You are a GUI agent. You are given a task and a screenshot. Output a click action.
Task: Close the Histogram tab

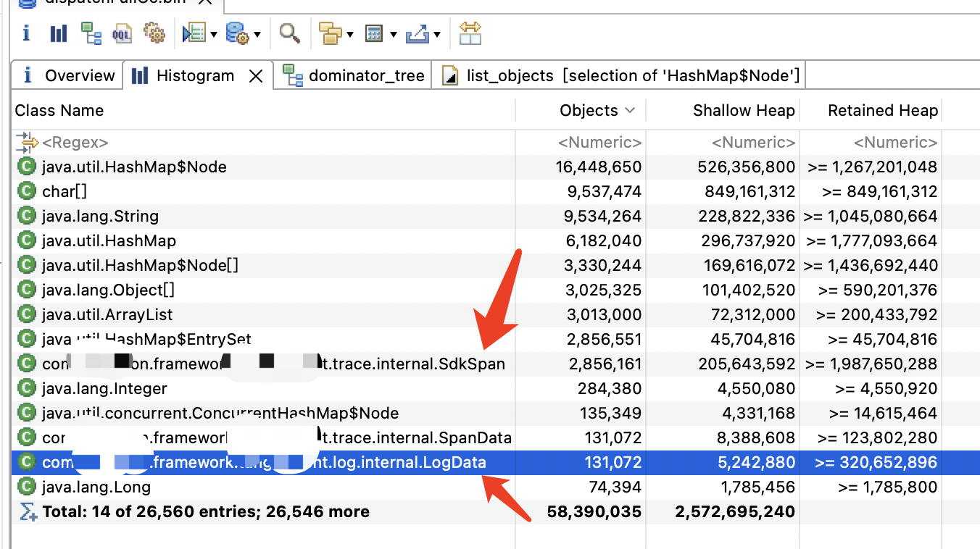point(256,75)
